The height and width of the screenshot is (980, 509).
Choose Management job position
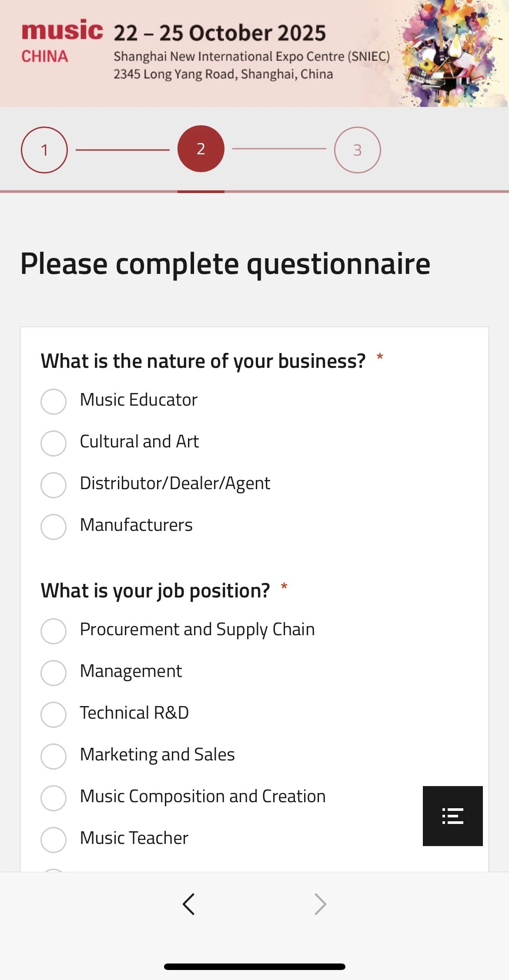54,673
